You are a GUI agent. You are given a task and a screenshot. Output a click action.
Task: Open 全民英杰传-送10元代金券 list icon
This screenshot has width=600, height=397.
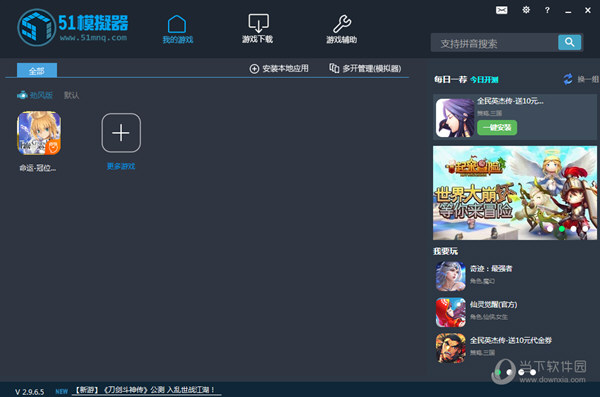[451, 348]
